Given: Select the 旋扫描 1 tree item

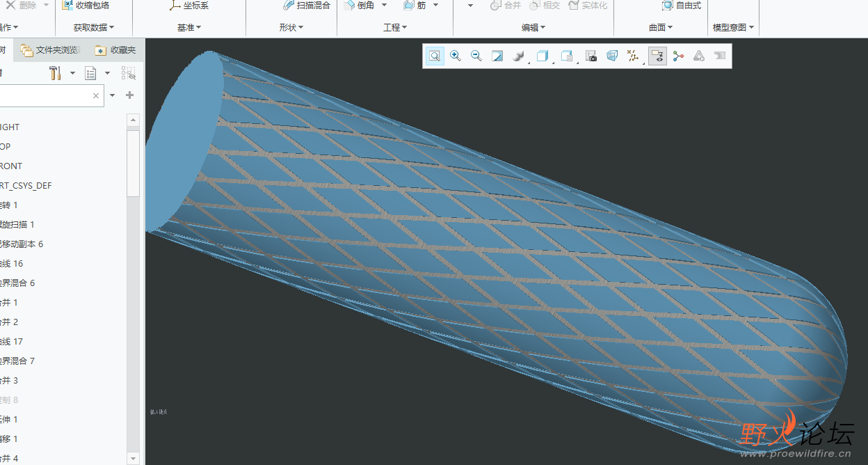Looking at the screenshot, I should tap(18, 225).
